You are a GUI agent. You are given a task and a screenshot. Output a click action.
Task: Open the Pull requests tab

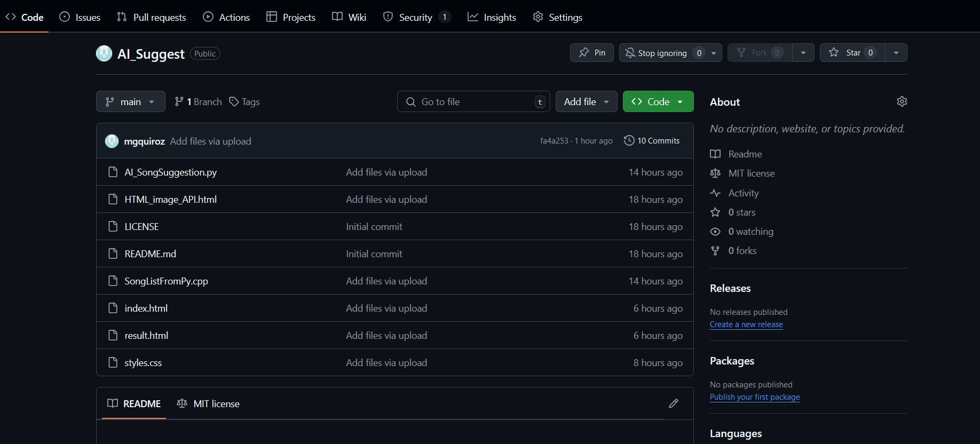coord(152,17)
